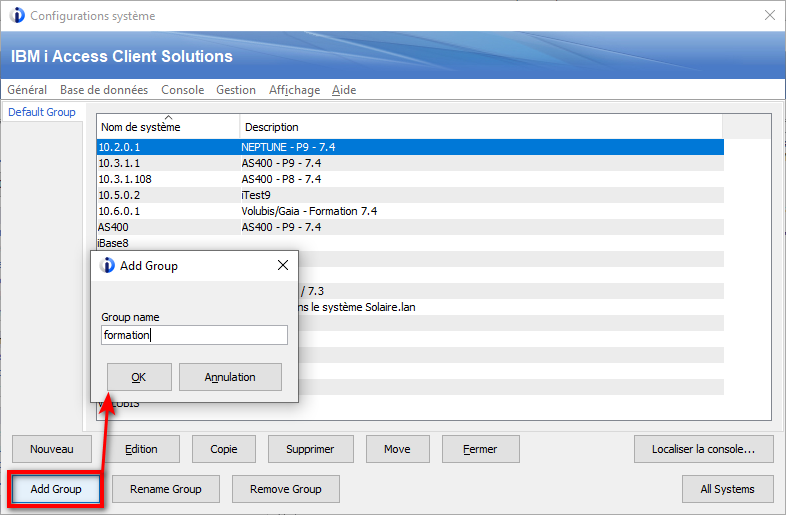The image size is (786, 515).
Task: Close the Add Group dialog
Action: (x=283, y=265)
